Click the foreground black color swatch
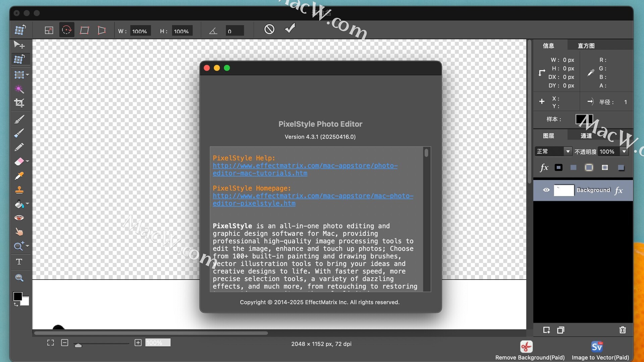Viewport: 644px width, 362px height. (x=17, y=296)
